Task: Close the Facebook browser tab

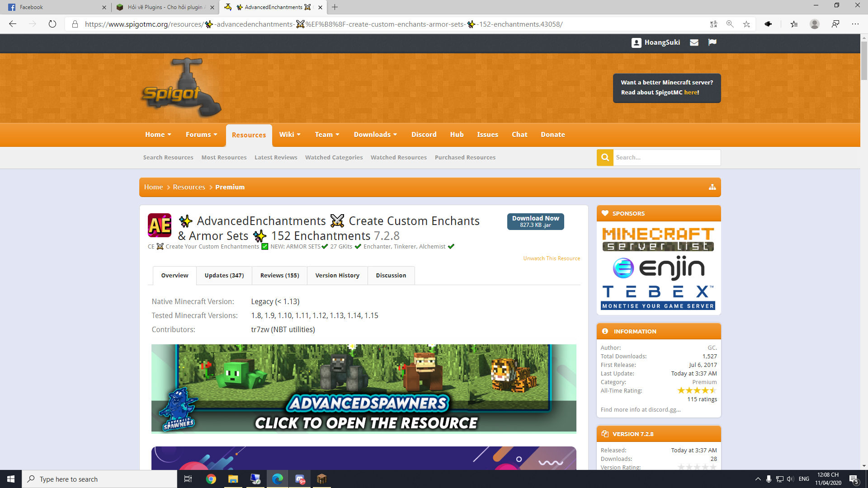Action: [x=104, y=7]
